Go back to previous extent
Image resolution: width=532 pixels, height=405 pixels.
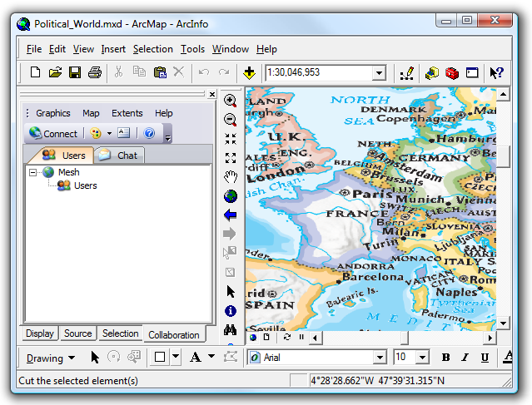(x=231, y=215)
